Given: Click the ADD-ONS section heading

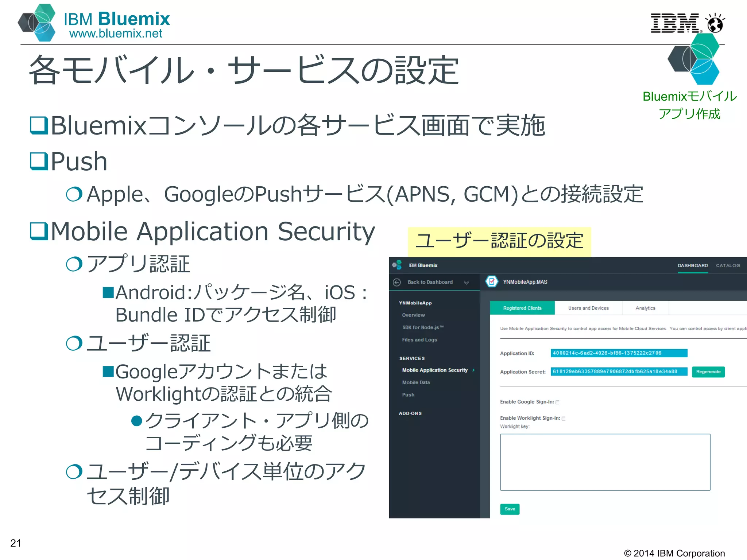Looking at the screenshot, I should (410, 413).
